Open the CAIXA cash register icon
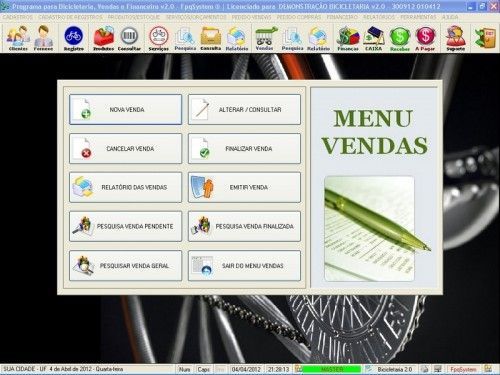The image size is (500, 375). click(x=374, y=38)
